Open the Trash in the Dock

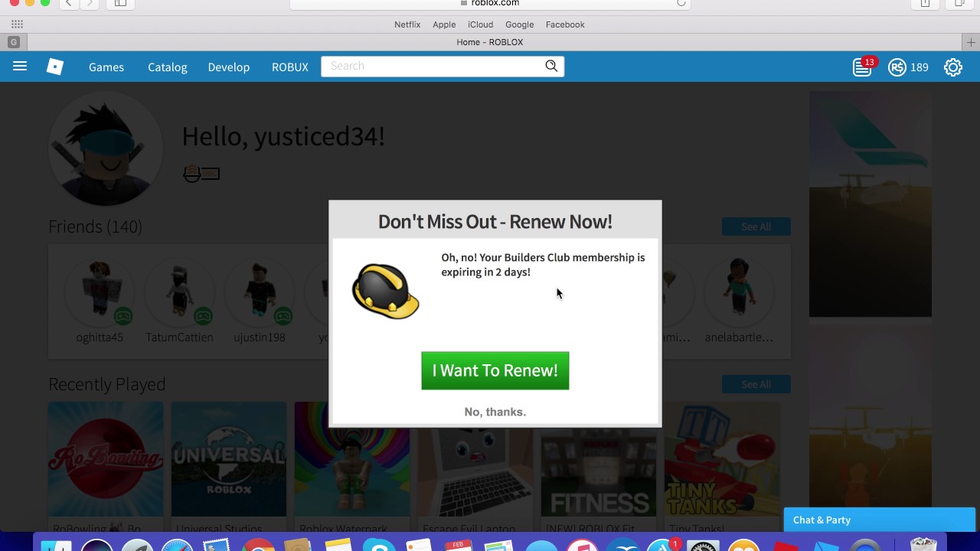(923, 545)
